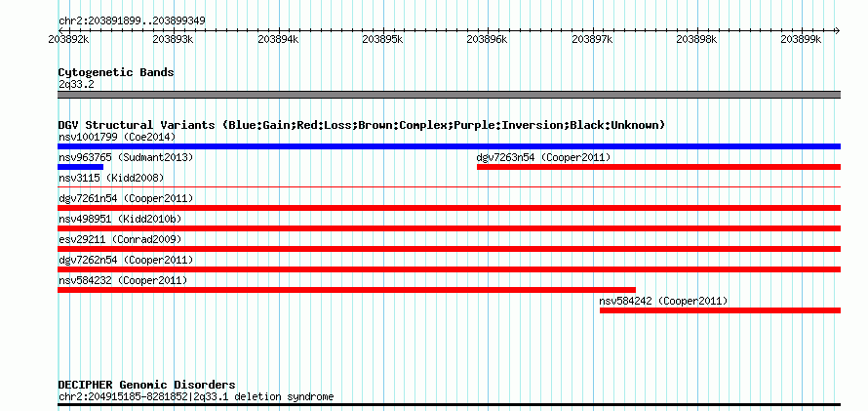Click the gray 2q33.2 cytogenetic band bar
The height and width of the screenshot is (411, 868).
[449, 95]
